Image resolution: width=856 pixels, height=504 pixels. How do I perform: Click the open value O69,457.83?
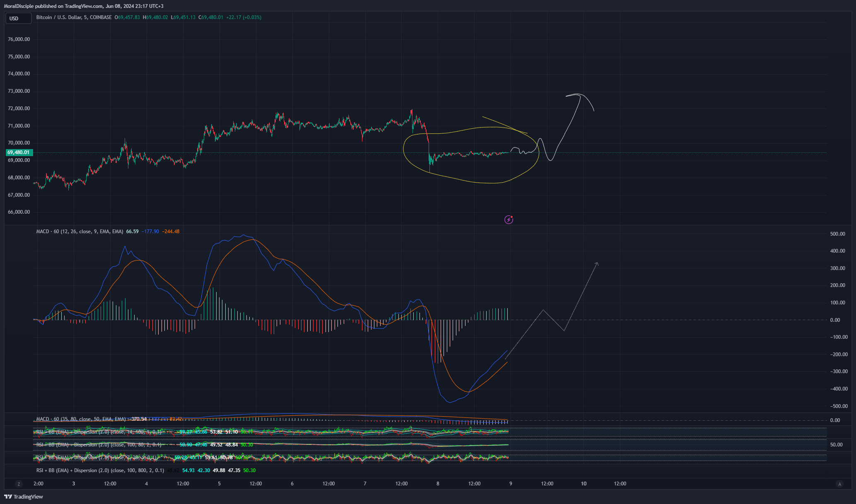[x=127, y=17]
